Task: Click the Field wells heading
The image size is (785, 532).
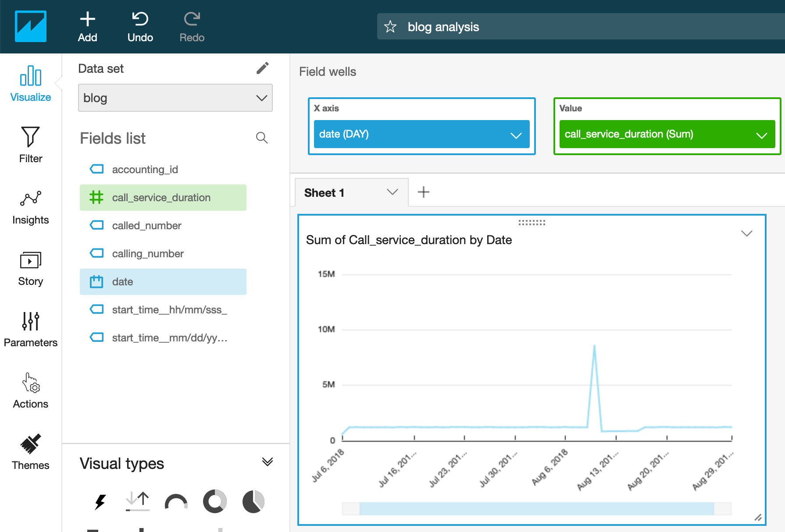Action: click(x=328, y=72)
